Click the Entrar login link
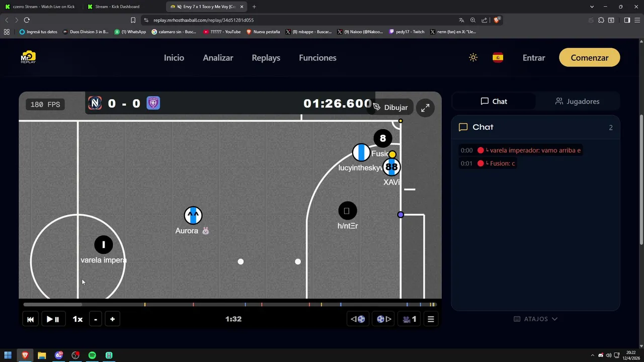This screenshot has height=362, width=644. (534, 58)
